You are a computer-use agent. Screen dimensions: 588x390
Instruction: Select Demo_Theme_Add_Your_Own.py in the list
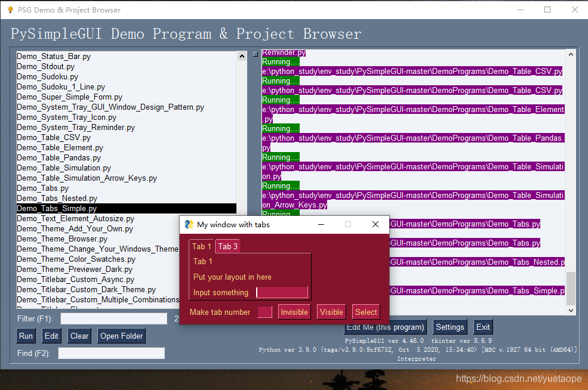coord(98,228)
